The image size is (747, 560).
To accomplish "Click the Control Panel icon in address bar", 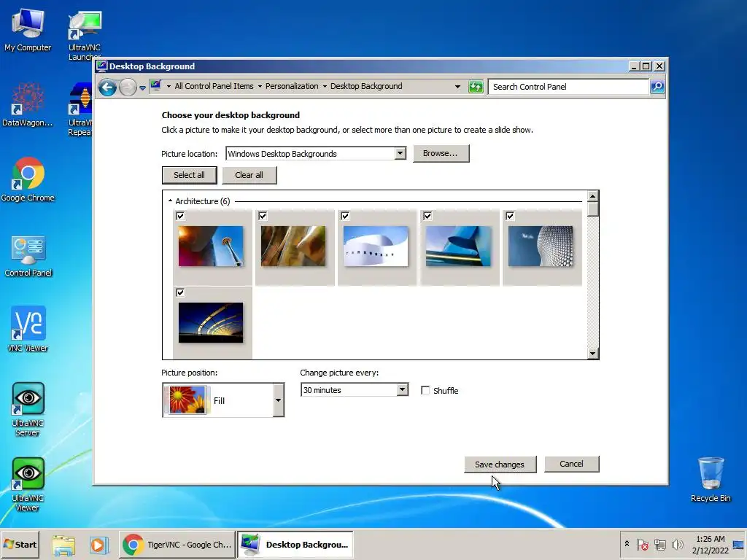I will tap(156, 86).
